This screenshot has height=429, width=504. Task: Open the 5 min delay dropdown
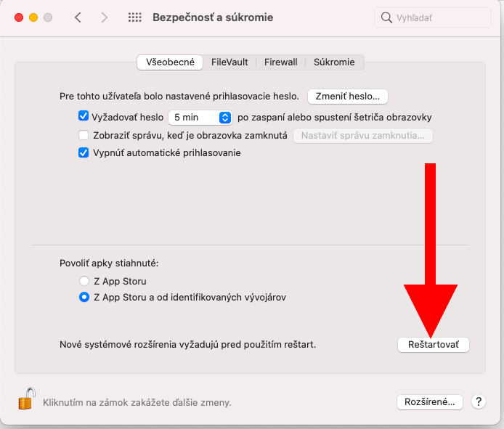(200, 117)
